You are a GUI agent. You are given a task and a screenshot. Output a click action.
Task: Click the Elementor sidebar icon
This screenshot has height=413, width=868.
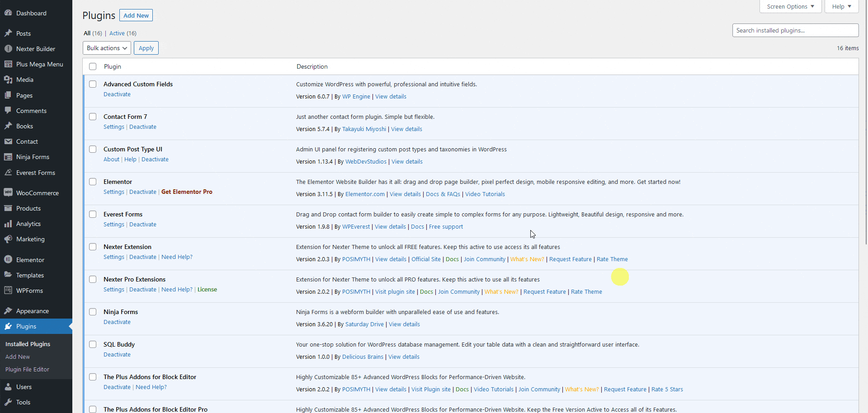[x=8, y=260]
